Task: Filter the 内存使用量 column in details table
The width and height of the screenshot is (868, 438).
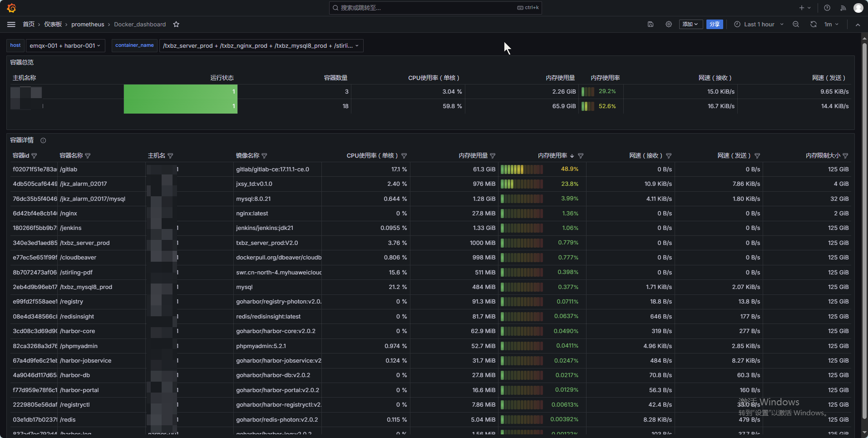Action: point(493,156)
